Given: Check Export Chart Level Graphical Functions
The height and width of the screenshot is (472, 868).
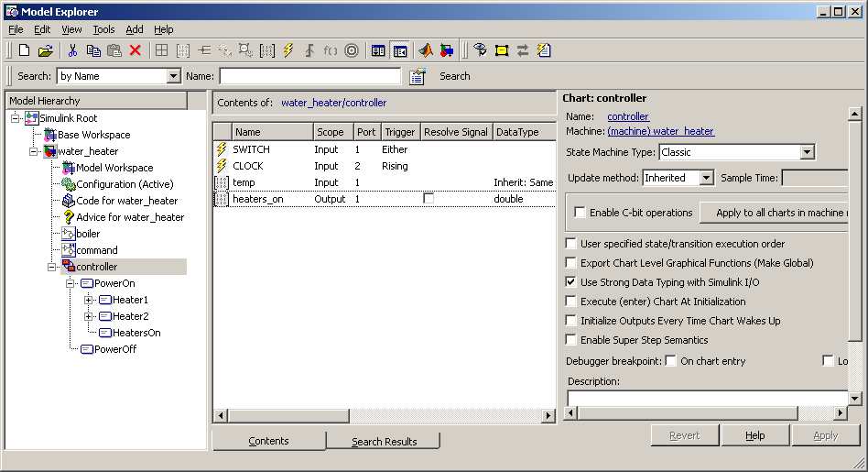Looking at the screenshot, I should click(x=570, y=263).
